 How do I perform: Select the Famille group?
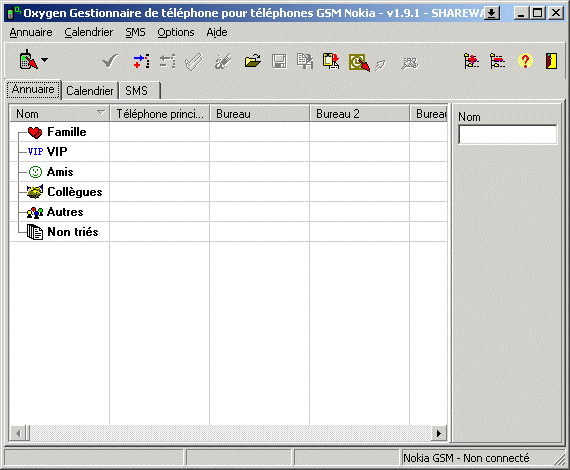tap(67, 132)
